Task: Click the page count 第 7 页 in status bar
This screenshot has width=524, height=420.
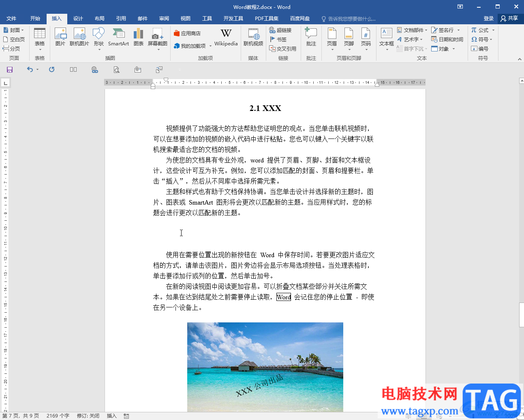Action: point(21,416)
